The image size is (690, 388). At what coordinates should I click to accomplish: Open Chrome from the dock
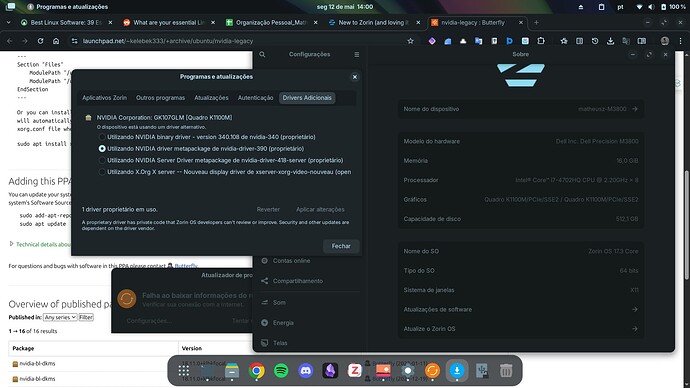(256, 371)
